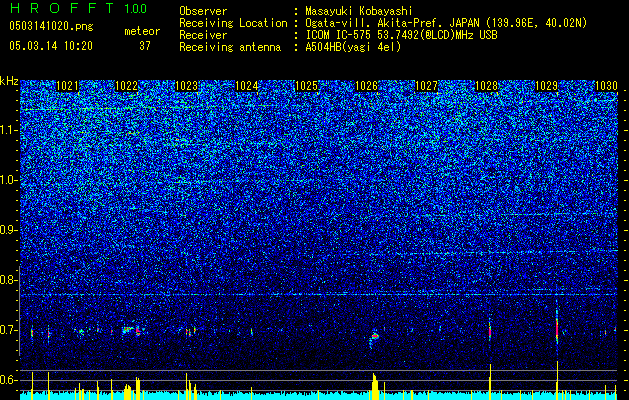The image size is (629, 400).
Task: Click the 1.1 frequency axis label
Action: pyautogui.click(x=9, y=130)
